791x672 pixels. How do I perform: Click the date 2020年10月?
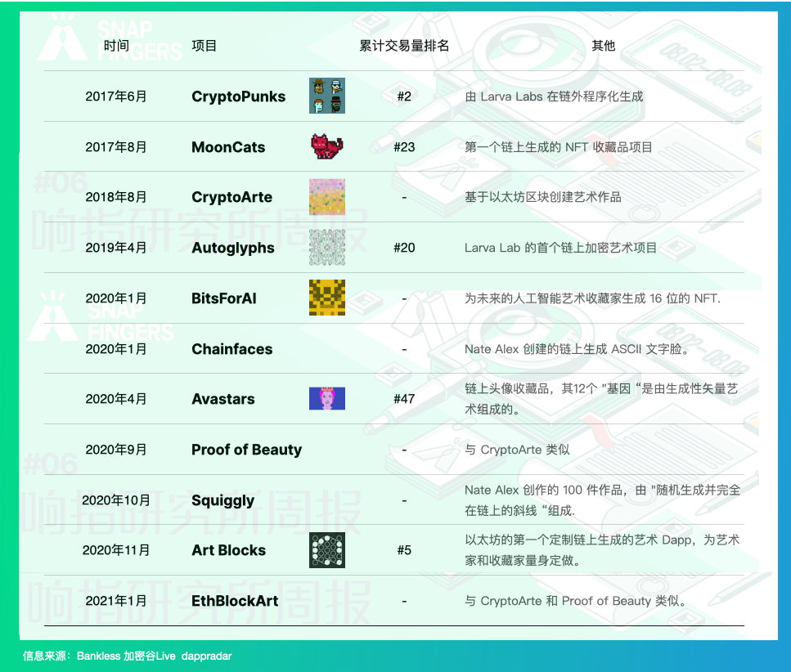tap(116, 500)
